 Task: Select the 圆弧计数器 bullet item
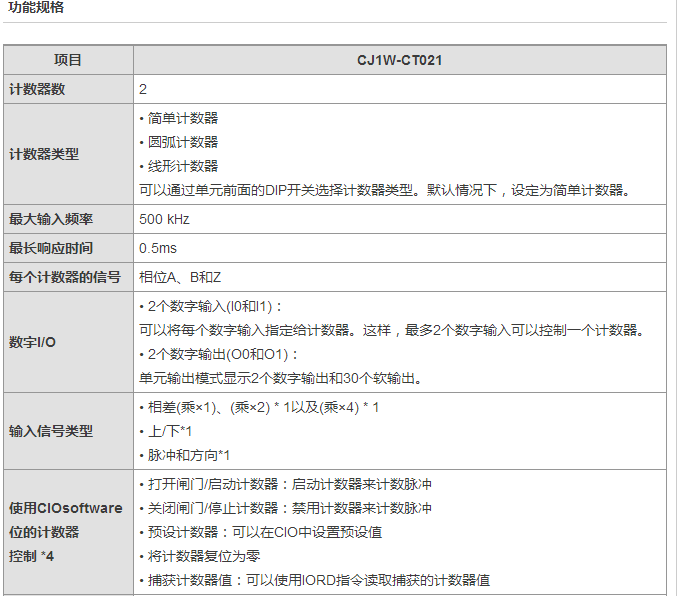[x=179, y=142]
